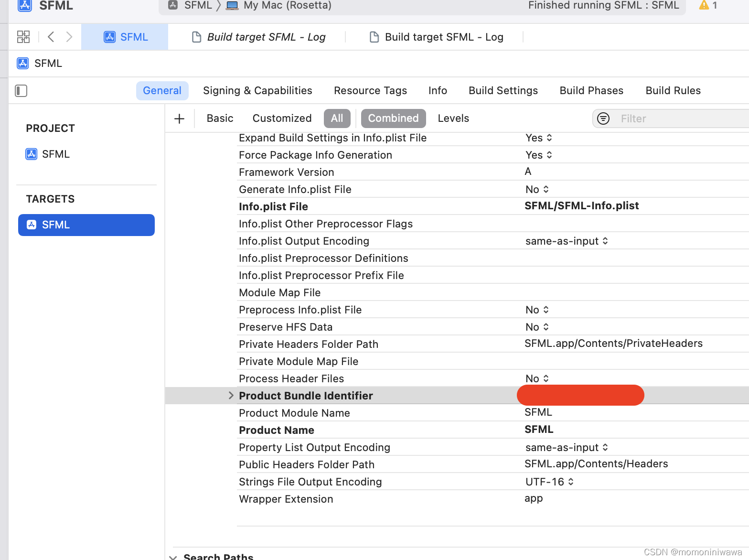Open the Force Package Info Generation dropdown
The image size is (749, 560).
[x=539, y=155]
